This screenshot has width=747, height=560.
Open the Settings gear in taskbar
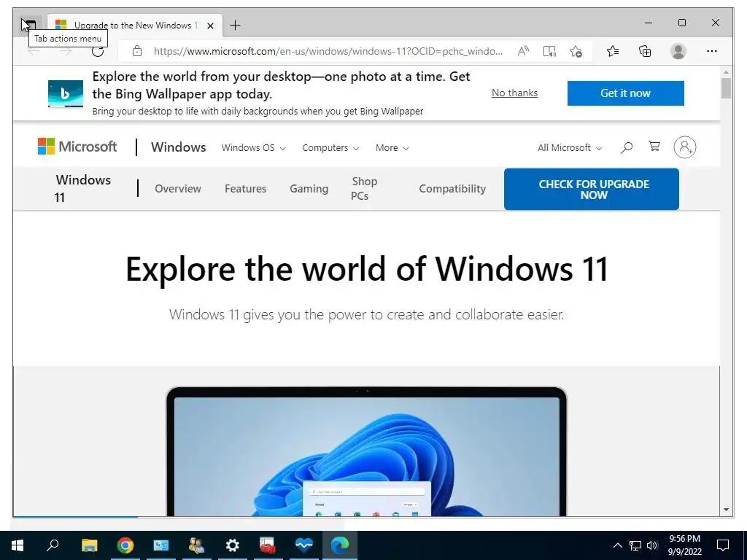click(233, 545)
